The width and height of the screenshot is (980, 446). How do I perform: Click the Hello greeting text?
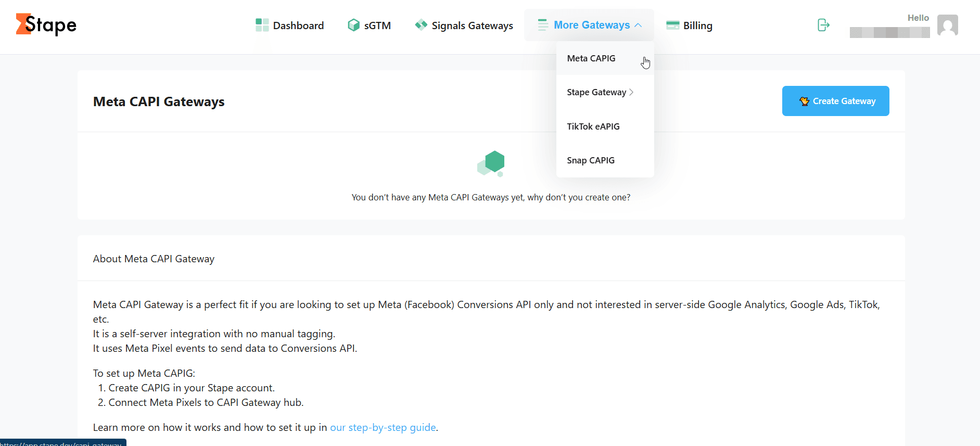click(918, 18)
